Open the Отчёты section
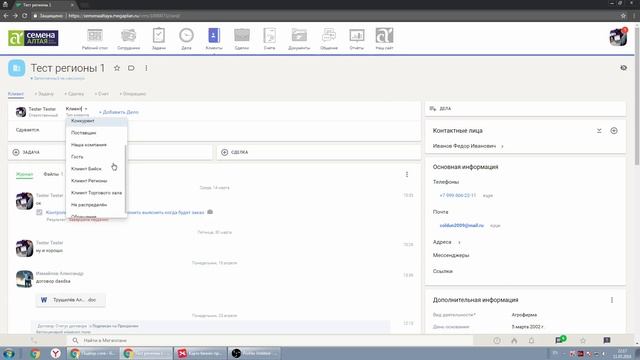This screenshot has width=640, height=360. pos(356,39)
